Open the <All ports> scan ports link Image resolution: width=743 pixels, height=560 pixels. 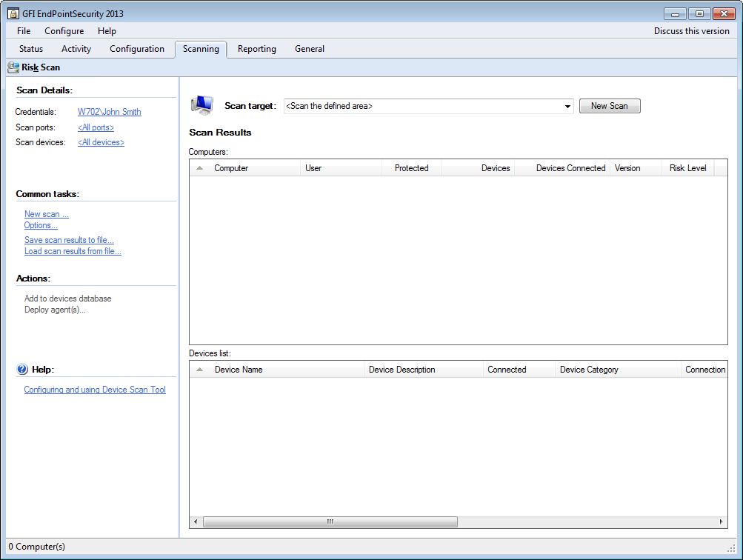coord(96,127)
